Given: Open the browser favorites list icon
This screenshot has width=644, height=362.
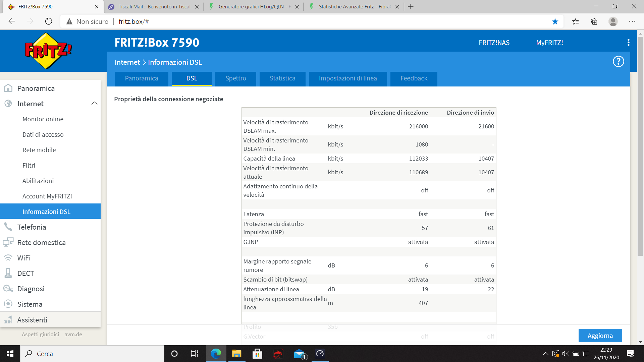Looking at the screenshot, I should pos(576,21).
